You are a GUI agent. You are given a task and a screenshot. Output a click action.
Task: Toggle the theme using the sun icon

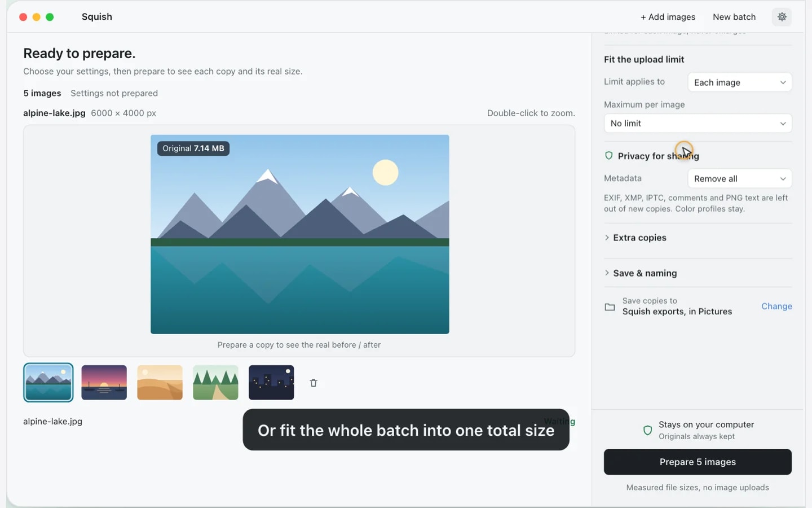(782, 17)
